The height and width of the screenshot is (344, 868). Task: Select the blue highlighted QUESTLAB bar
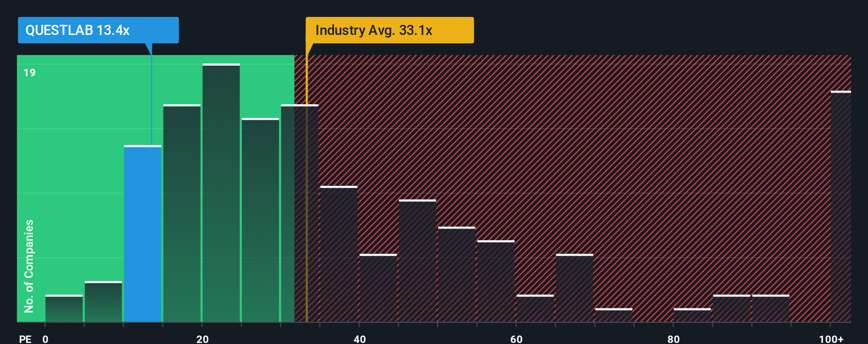[142, 233]
